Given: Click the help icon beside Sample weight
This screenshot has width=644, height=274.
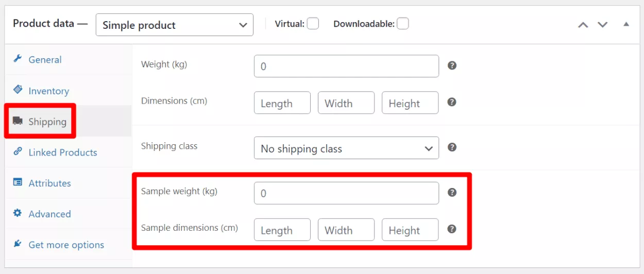Looking at the screenshot, I should click(x=452, y=192).
